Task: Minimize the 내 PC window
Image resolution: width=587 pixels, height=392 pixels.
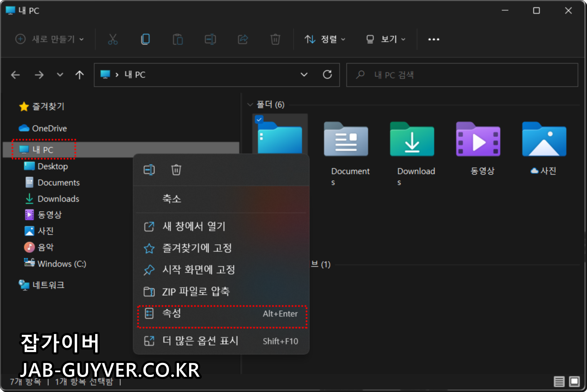Action: [505, 10]
